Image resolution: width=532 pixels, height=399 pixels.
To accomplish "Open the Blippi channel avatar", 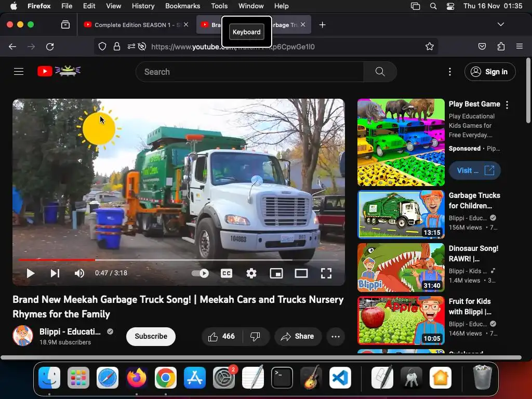I will pyautogui.click(x=23, y=336).
